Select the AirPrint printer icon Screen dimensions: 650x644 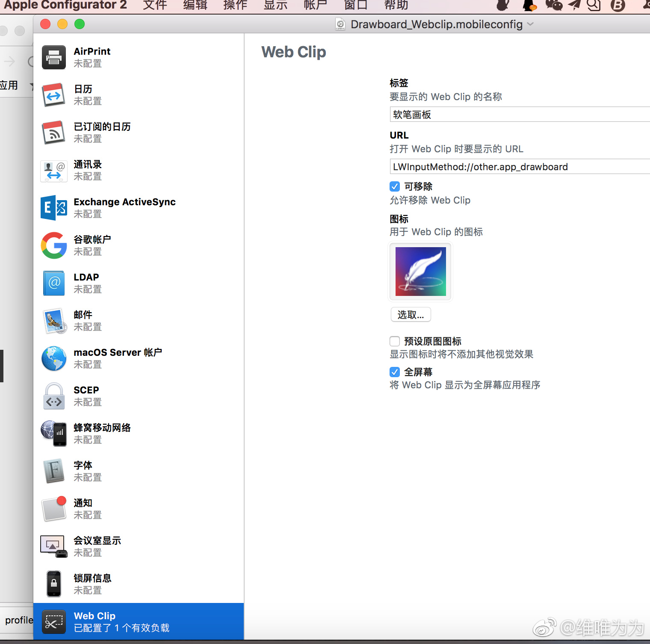tap(54, 57)
